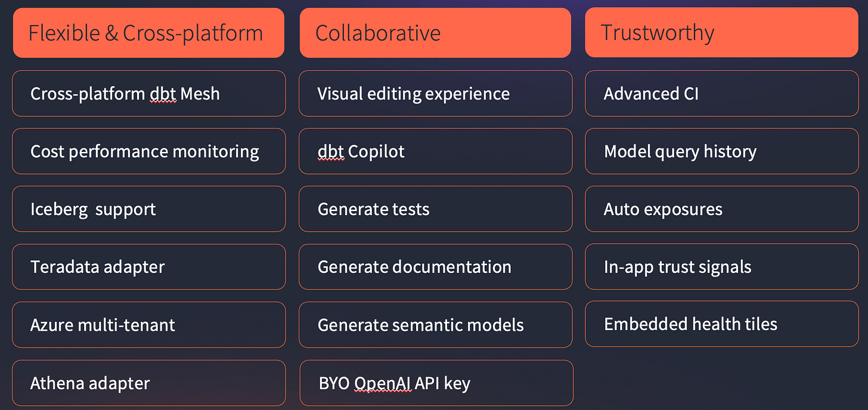Viewport: 868px width, 410px height.
Task: Click the BYO OpenAI API key box
Action: pyautogui.click(x=436, y=383)
